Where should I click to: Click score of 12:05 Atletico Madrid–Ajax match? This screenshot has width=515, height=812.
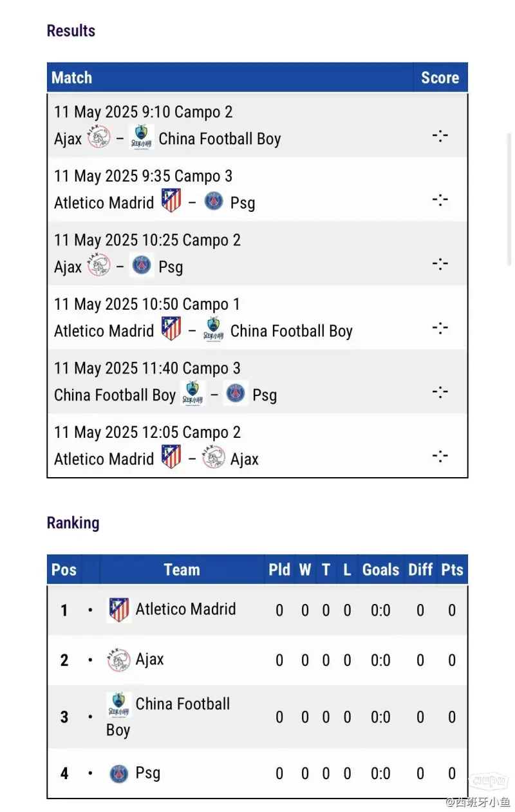tap(440, 457)
